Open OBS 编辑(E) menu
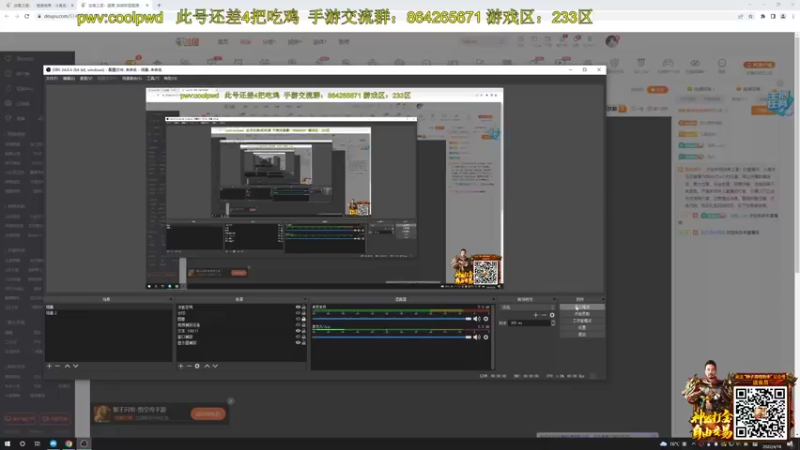The height and width of the screenshot is (450, 800). [x=69, y=79]
